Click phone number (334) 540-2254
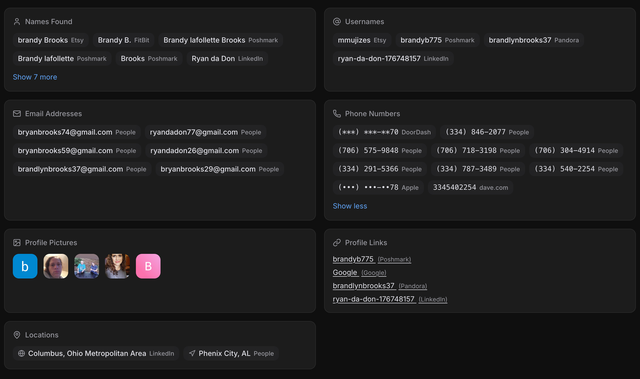This screenshot has height=379, width=640. 576,169
